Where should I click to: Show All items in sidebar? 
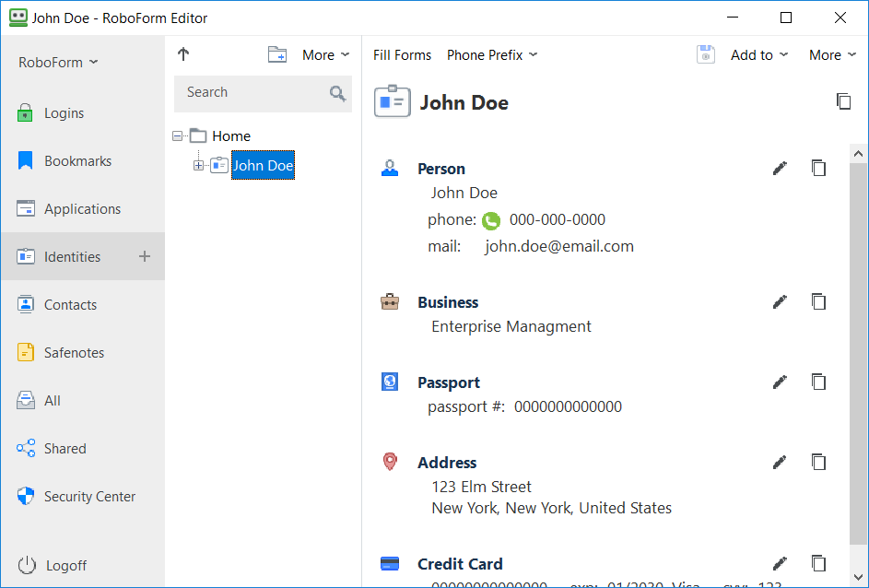pos(83,400)
